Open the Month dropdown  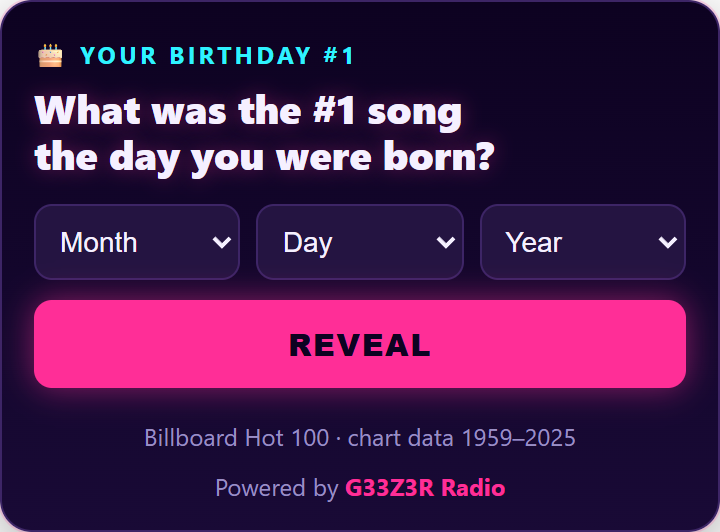click(137, 242)
